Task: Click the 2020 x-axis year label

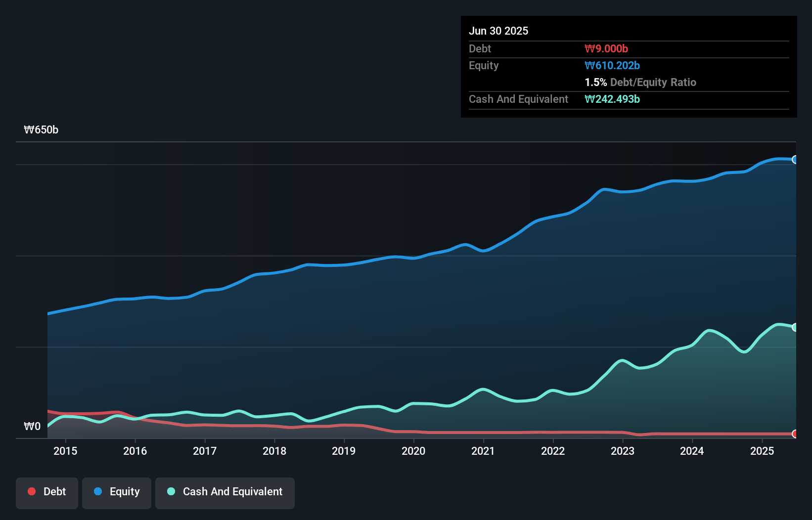Action: [413, 451]
